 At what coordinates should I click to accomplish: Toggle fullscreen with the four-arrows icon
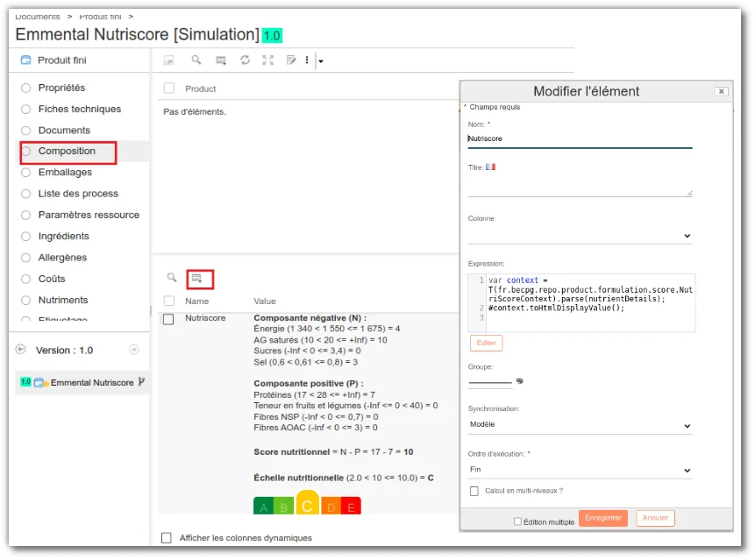click(x=267, y=60)
